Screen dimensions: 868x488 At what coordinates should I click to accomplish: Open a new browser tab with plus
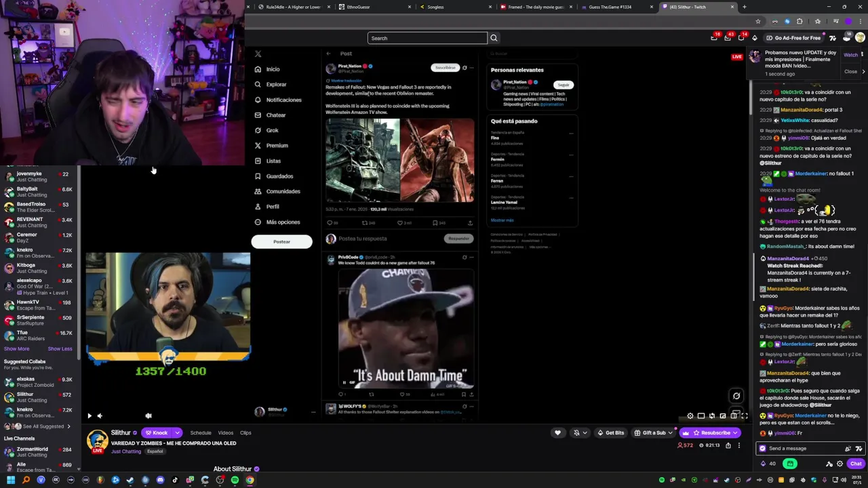point(744,7)
